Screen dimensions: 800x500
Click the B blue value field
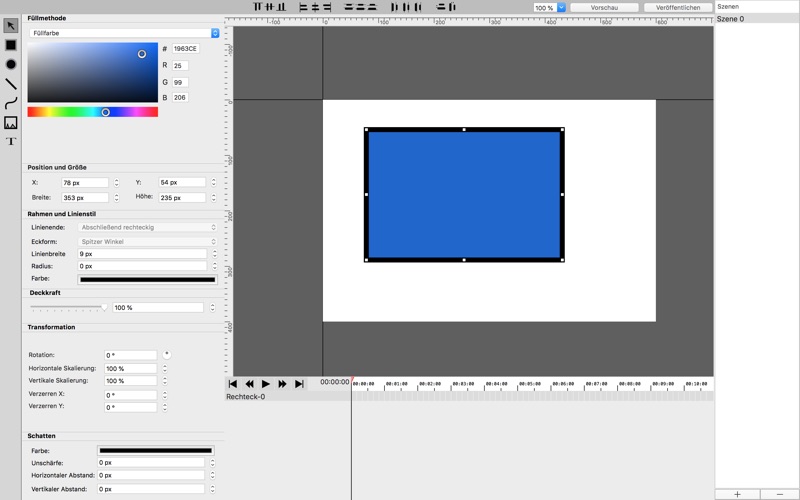coord(180,97)
